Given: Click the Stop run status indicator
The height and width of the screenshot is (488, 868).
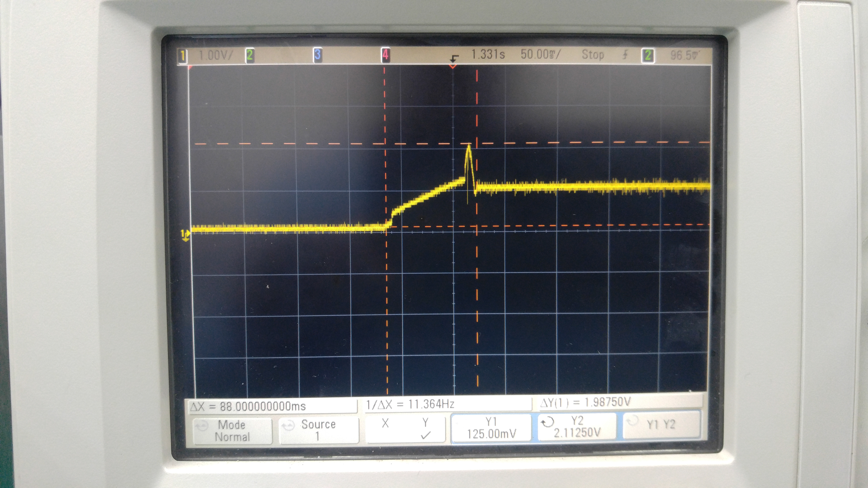Looking at the screenshot, I should [x=593, y=55].
